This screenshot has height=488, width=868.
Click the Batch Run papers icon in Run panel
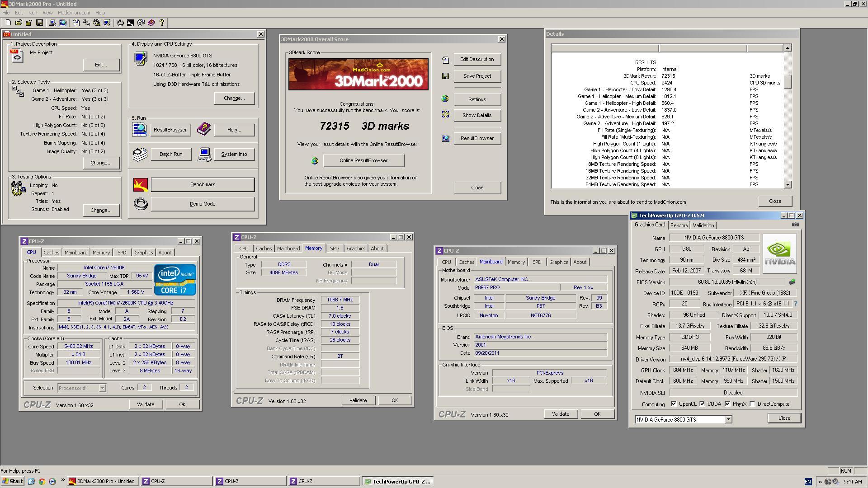tap(140, 155)
